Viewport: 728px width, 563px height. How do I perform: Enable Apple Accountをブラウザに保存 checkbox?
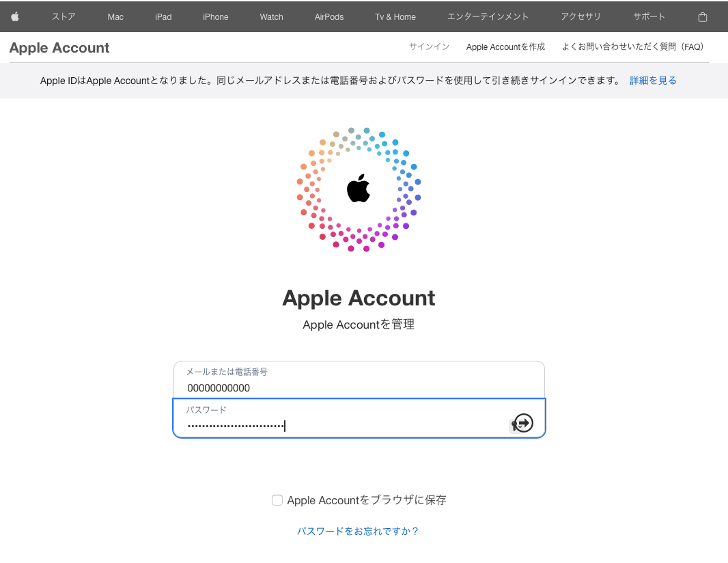(x=277, y=500)
